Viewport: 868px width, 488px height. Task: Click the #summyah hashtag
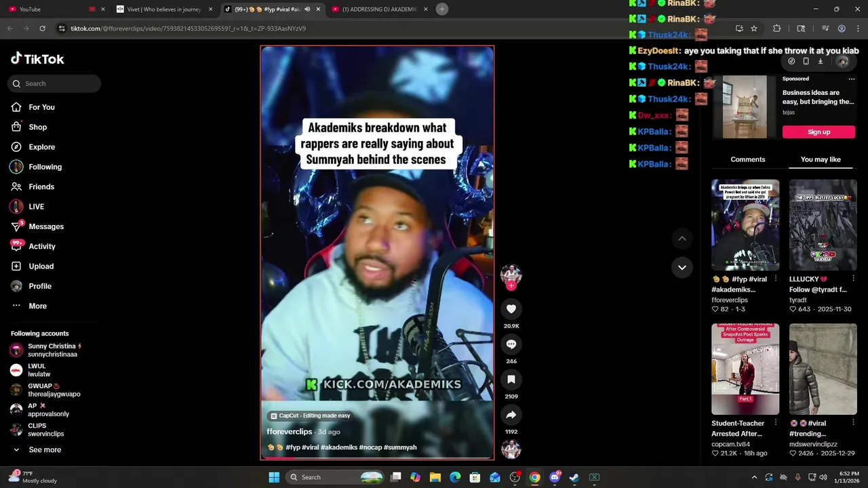400,447
